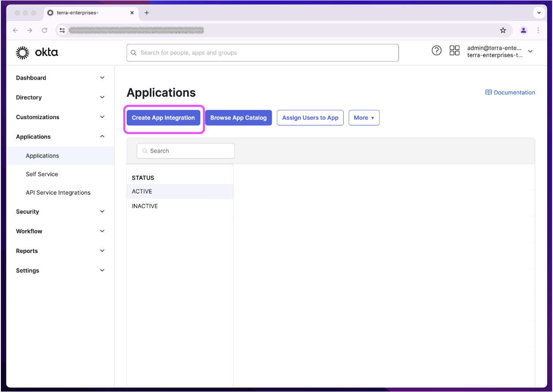Focus the Applications list Search field

click(186, 151)
